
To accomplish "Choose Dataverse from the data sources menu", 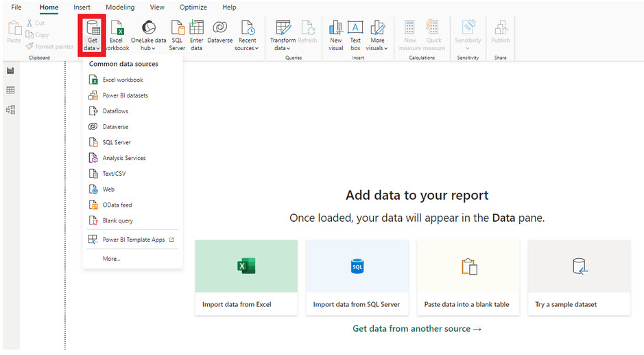I will click(132, 127).
